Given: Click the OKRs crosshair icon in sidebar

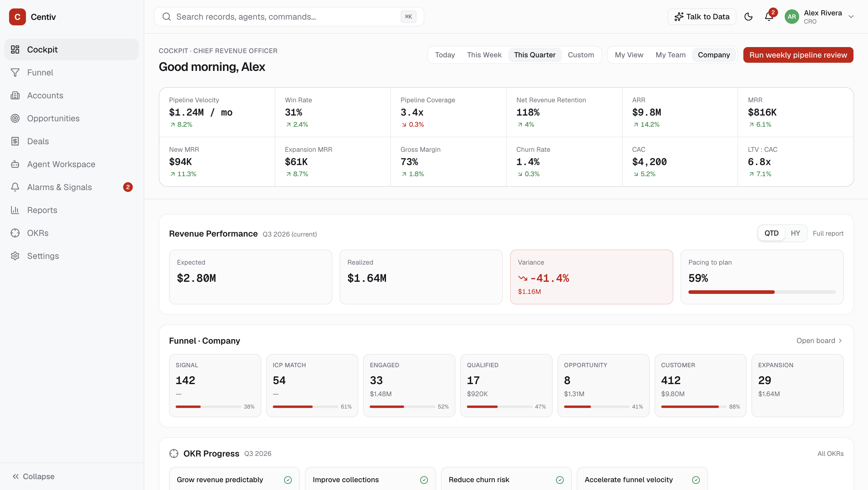Looking at the screenshot, I should coord(15,233).
